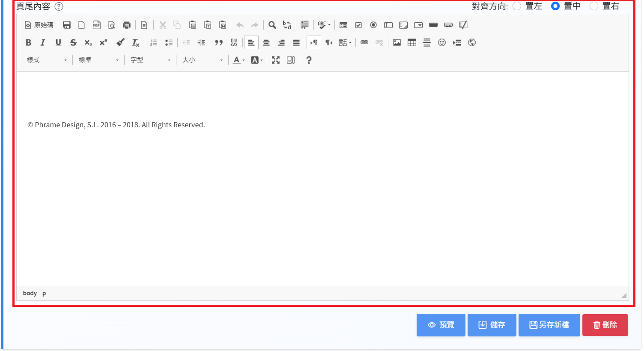Click the red 刪除 delete button

click(x=605, y=325)
